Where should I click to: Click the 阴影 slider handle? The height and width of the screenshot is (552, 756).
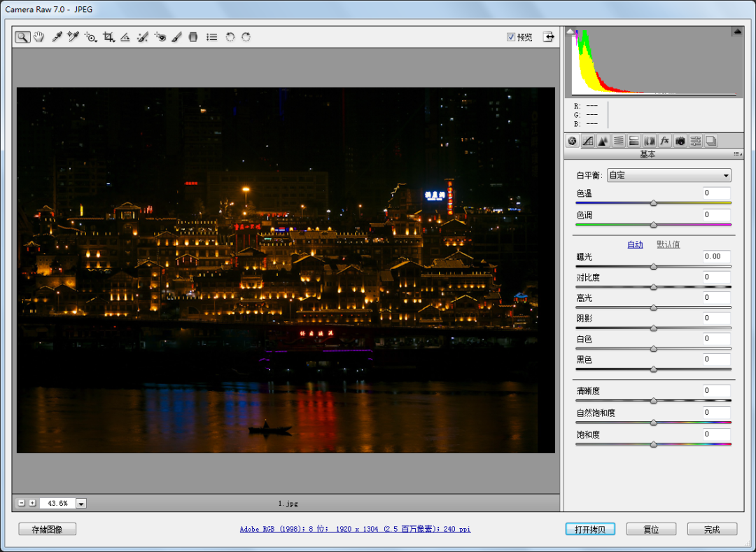pos(653,328)
